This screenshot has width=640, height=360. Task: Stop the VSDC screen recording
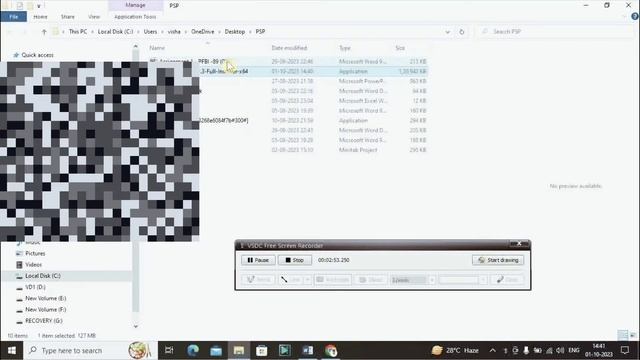coord(295,260)
